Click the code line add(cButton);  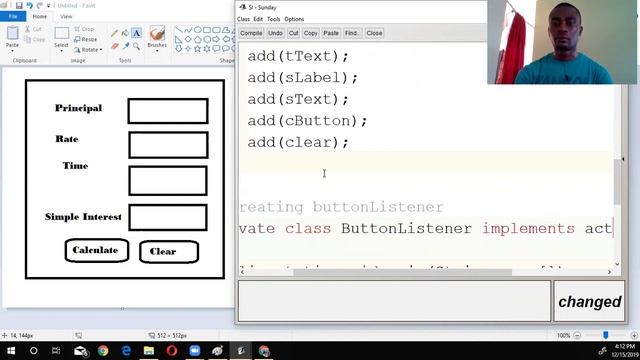click(307, 120)
